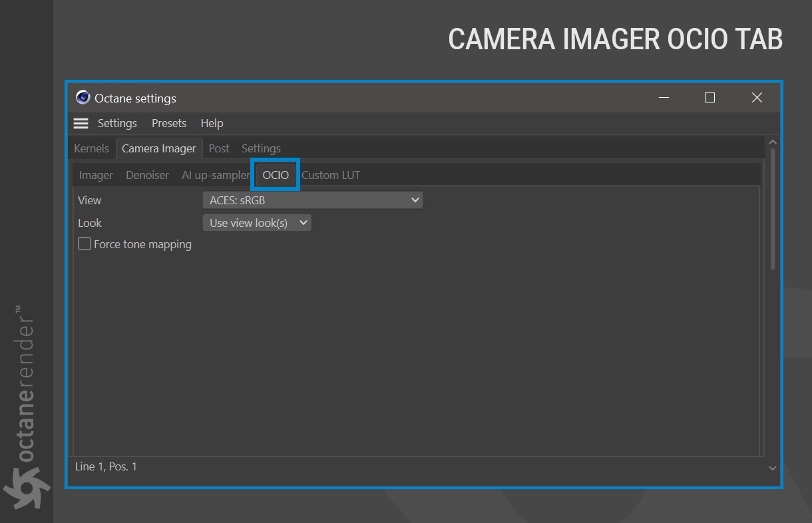Viewport: 812px width, 523px height.
Task: Expand the Look dropdown menu
Action: pyautogui.click(x=257, y=223)
